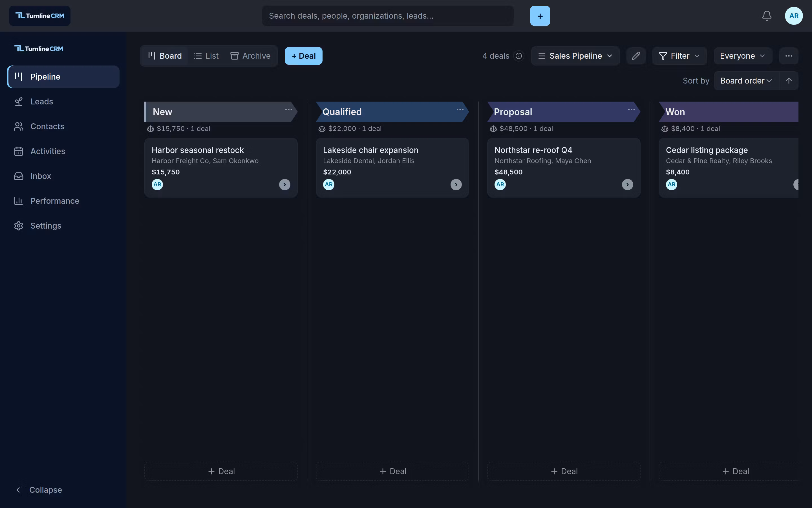Screen dimensions: 812x508
Task: Add a deal in the New column
Action: (x=221, y=471)
